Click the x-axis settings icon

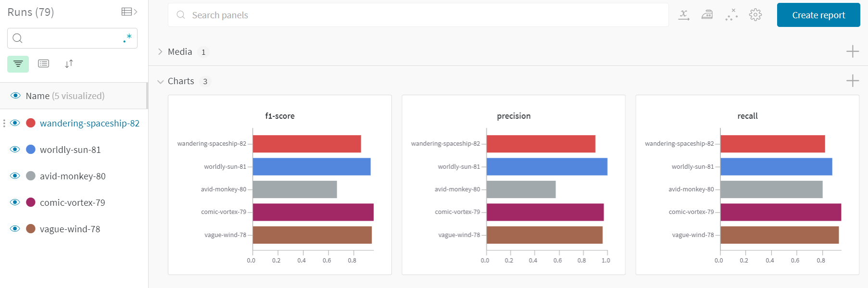tap(684, 15)
